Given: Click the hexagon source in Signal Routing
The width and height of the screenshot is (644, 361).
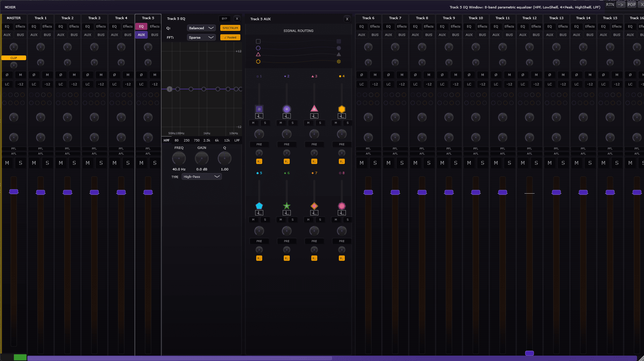Looking at the screenshot, I should (258, 62).
